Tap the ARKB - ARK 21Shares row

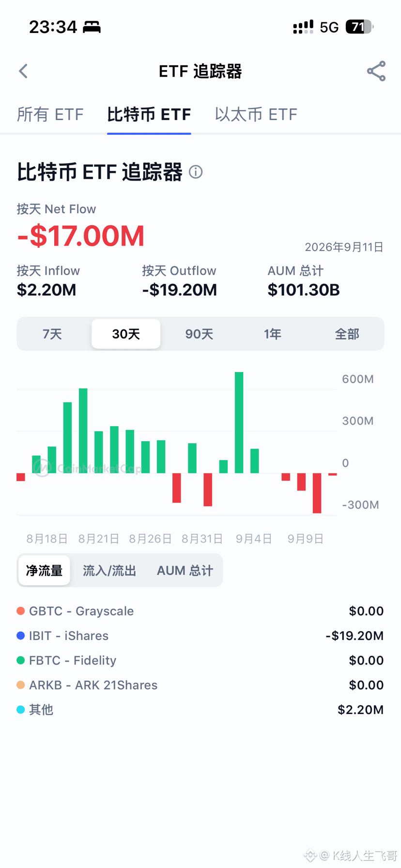(200, 685)
